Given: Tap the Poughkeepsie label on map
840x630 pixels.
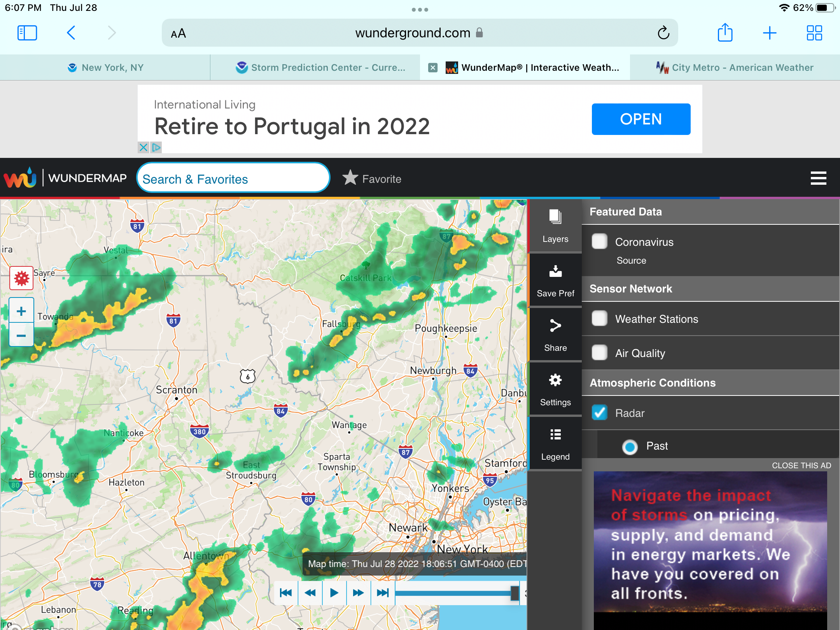Looking at the screenshot, I should (446, 328).
